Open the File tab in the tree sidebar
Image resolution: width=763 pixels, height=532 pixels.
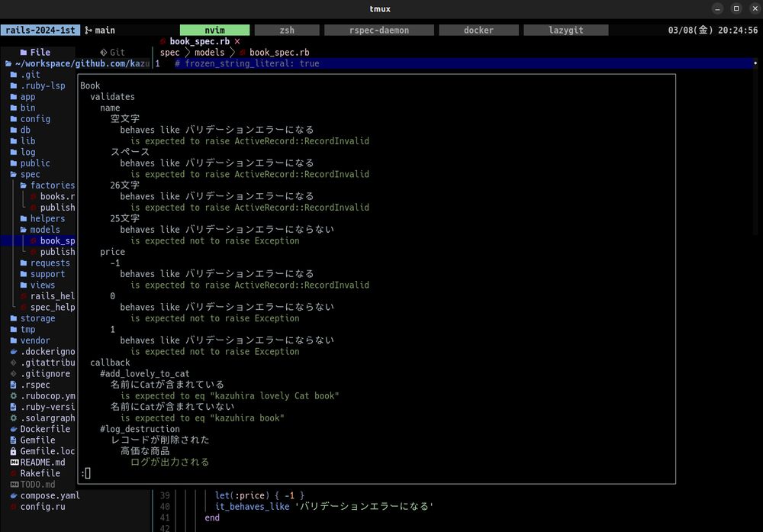click(35, 52)
